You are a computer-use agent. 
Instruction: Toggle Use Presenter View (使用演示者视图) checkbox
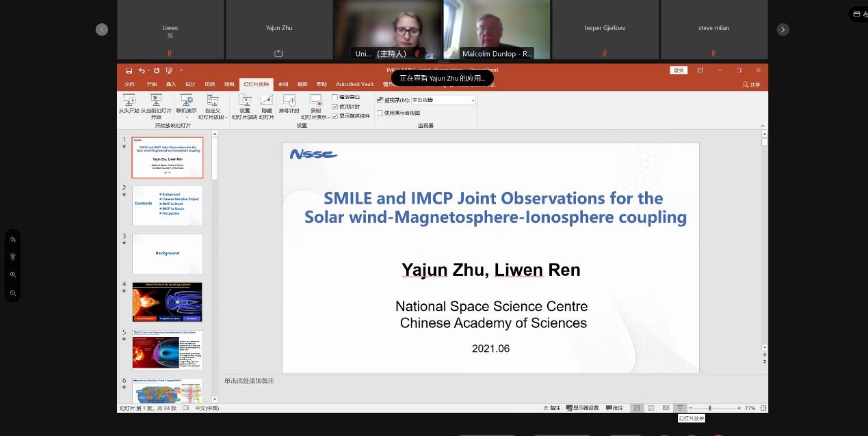pos(380,113)
